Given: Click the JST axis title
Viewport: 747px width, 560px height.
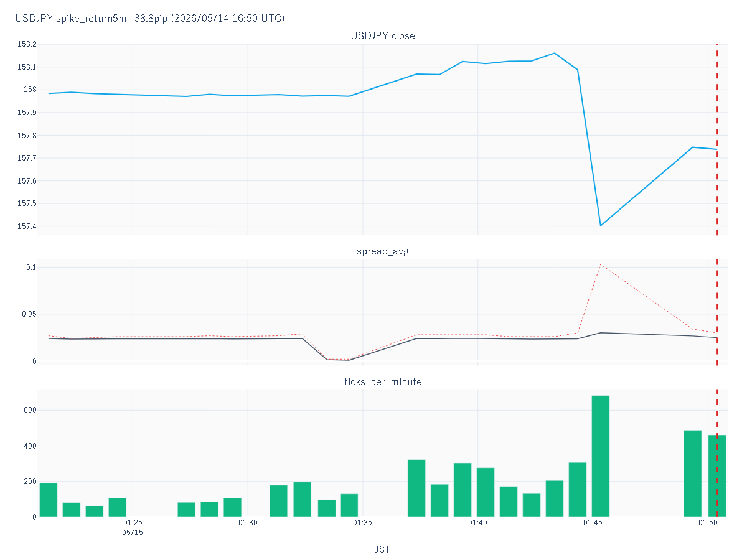Looking at the screenshot, I should point(383,549).
